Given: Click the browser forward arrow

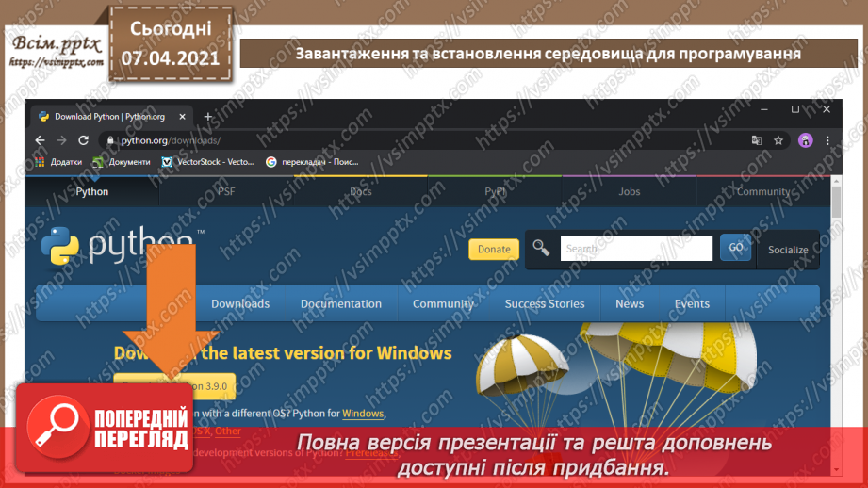Looking at the screenshot, I should 61,140.
